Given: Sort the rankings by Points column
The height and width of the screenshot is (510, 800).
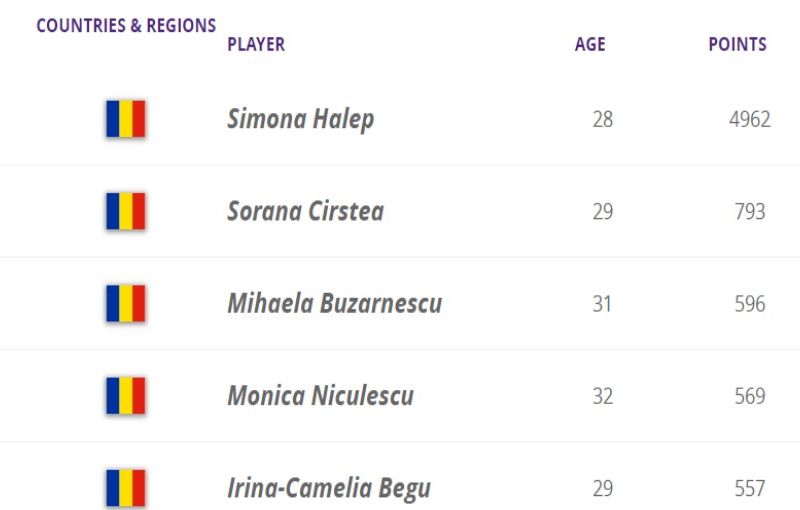Looking at the screenshot, I should (737, 44).
